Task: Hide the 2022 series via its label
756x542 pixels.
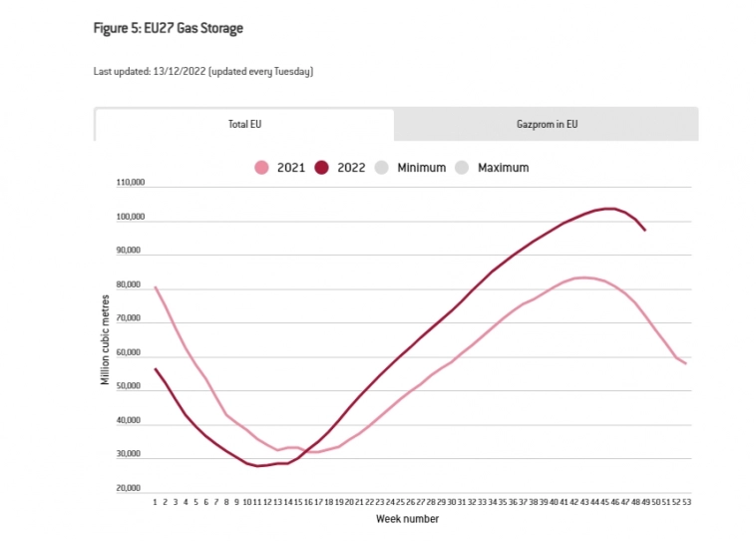Action: click(351, 168)
